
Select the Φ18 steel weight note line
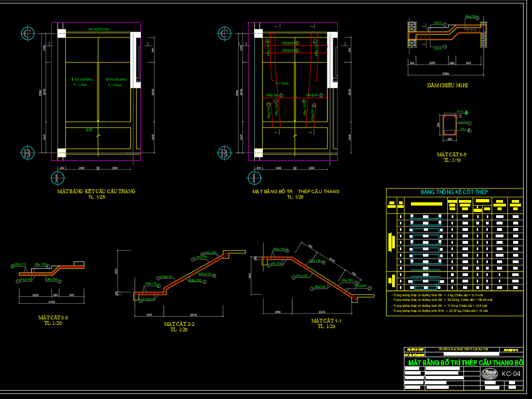[x=439, y=311]
